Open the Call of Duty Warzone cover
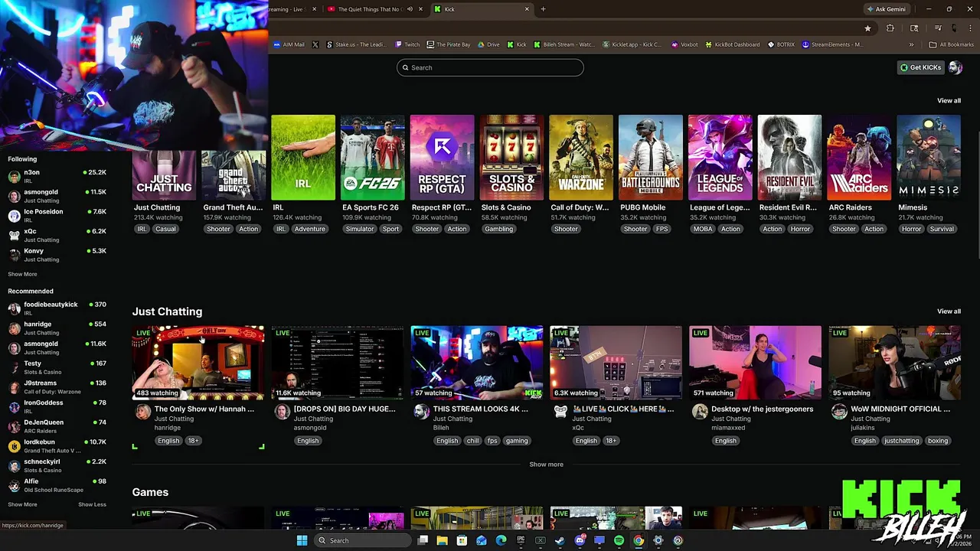Image resolution: width=980 pixels, height=551 pixels. click(x=581, y=158)
